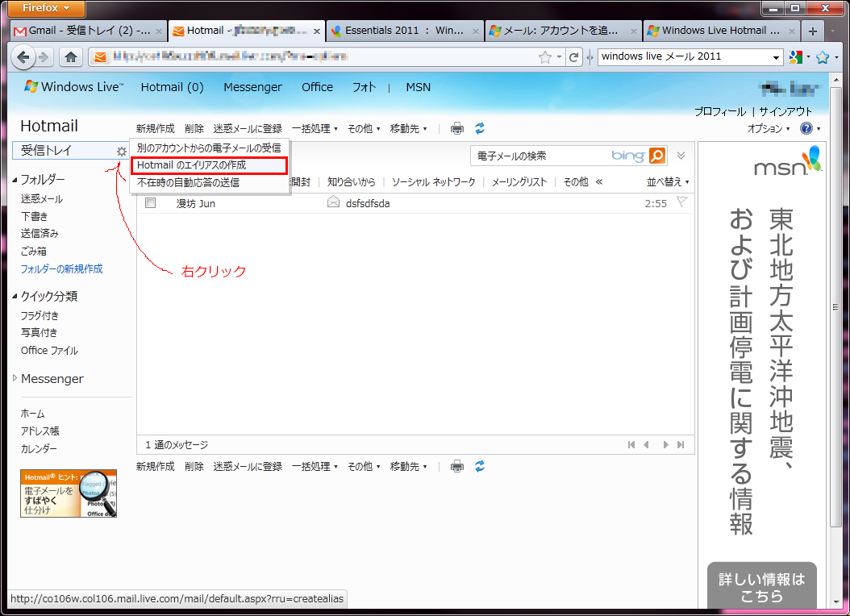Click the Windows Live logo

(73, 87)
